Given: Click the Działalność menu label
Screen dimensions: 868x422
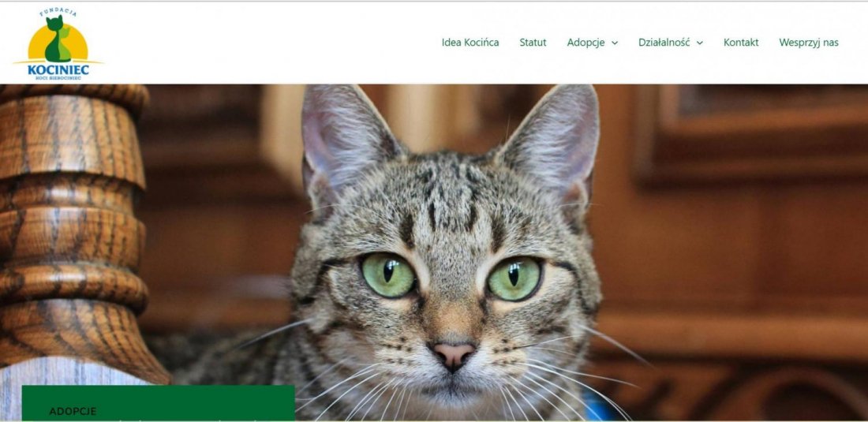Looking at the screenshot, I should [664, 43].
